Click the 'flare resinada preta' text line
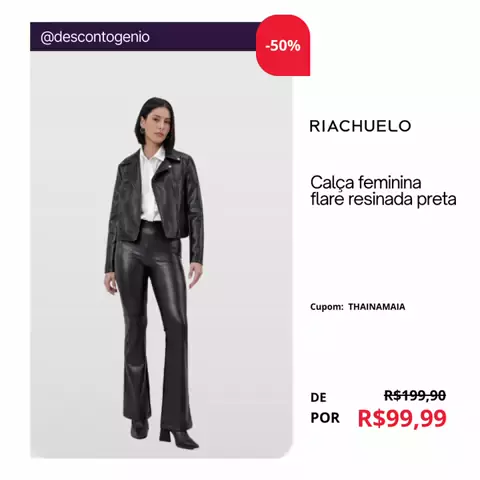Viewport: 480px width, 480px height. 383,199
